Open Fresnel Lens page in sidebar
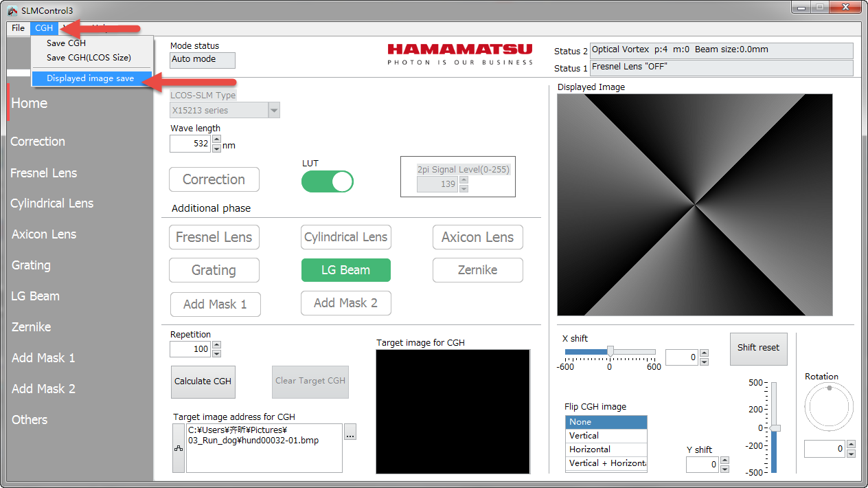Viewport: 868px width, 488px height. [44, 173]
